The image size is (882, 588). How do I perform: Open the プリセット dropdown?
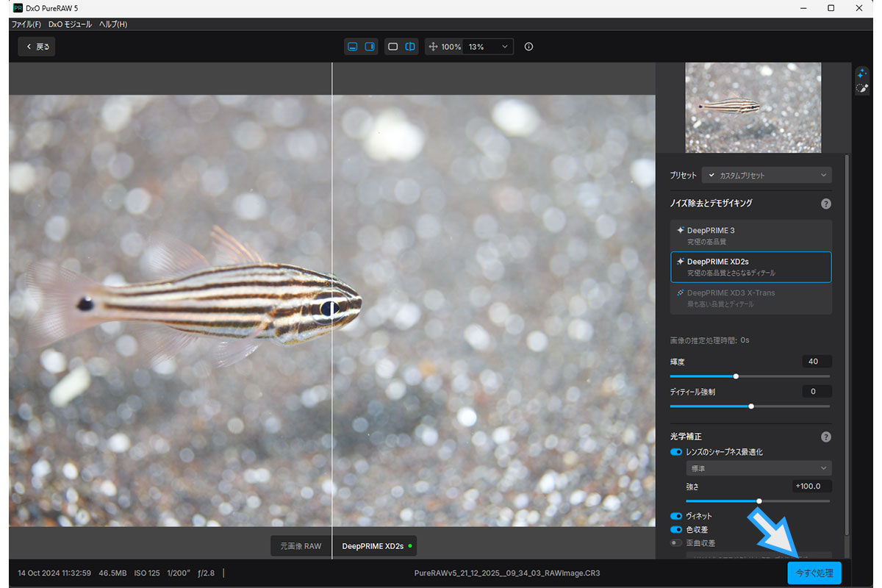(x=767, y=175)
